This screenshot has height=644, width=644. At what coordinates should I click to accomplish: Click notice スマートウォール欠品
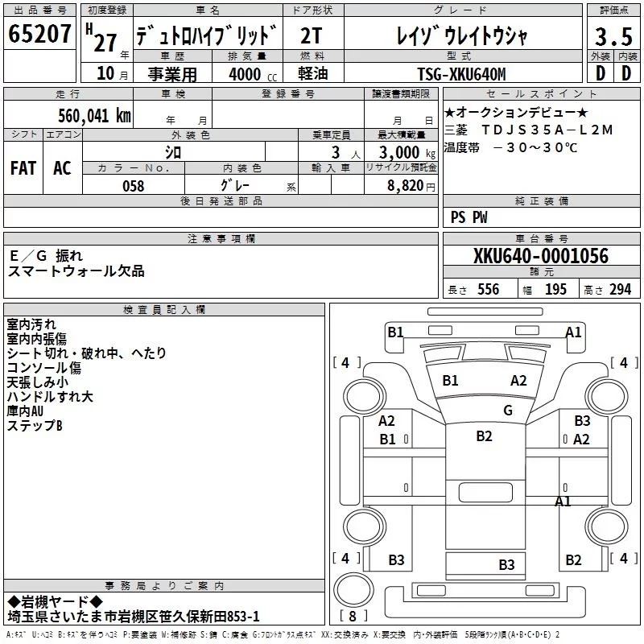[76, 271]
